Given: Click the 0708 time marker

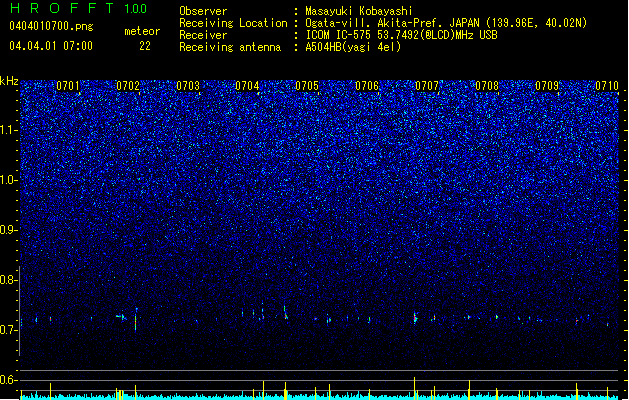Looking at the screenshot, I should (487, 86).
